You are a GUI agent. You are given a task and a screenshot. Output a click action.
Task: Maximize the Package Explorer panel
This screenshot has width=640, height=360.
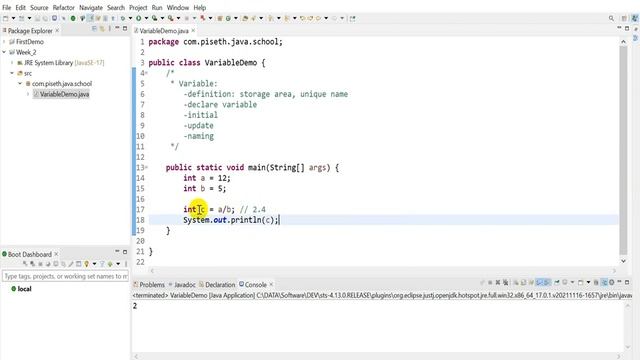(x=125, y=29)
